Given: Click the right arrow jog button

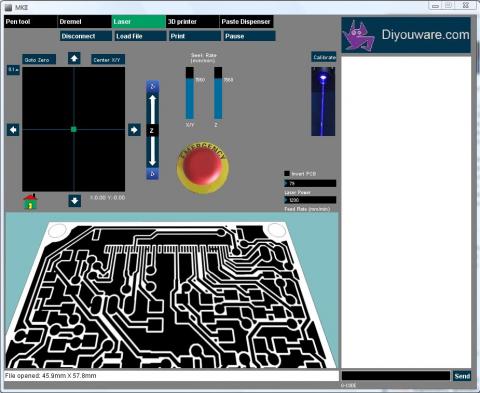Looking at the screenshot, I should coord(134,130).
